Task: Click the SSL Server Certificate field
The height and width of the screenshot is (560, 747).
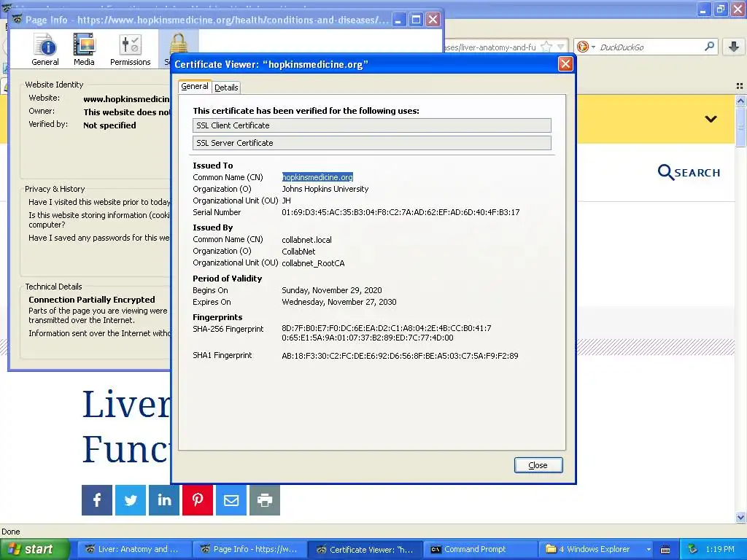Action: point(371,143)
